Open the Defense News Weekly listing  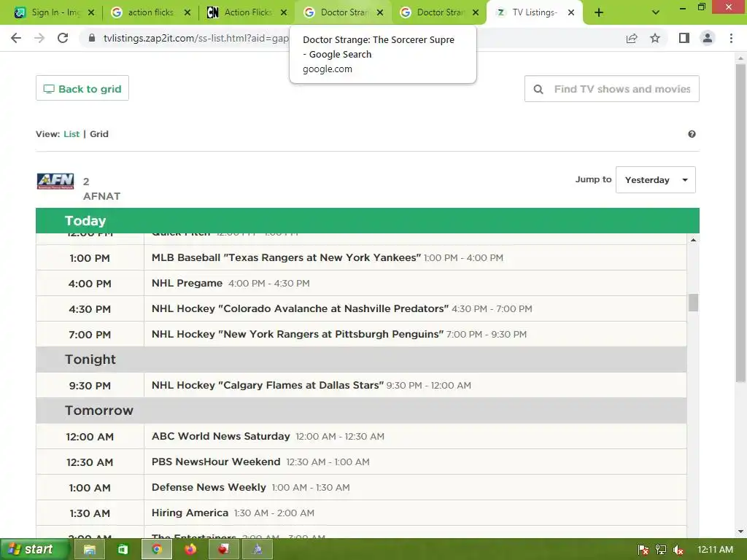pyautogui.click(x=209, y=488)
